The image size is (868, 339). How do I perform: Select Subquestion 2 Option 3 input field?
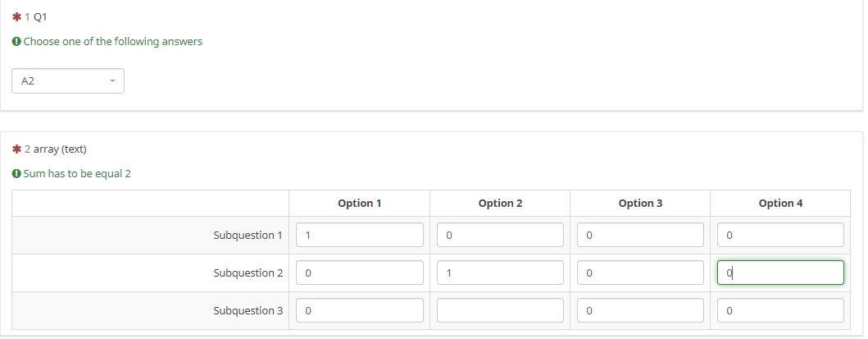640,273
